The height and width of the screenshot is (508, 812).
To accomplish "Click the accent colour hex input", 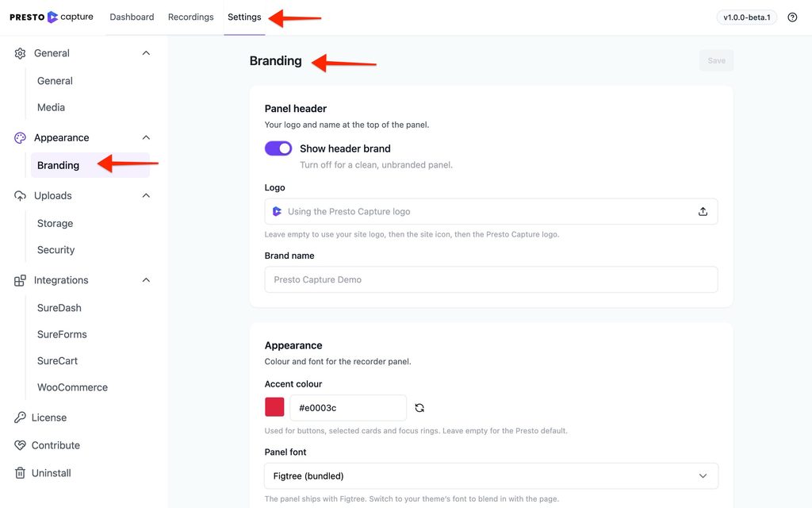I will (348, 408).
